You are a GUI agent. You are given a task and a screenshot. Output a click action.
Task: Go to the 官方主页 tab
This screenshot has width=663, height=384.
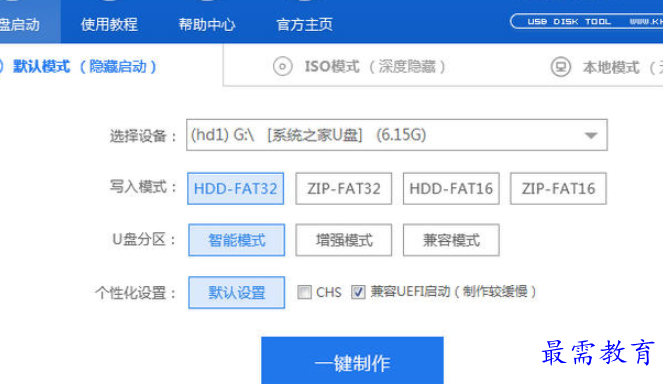click(304, 25)
